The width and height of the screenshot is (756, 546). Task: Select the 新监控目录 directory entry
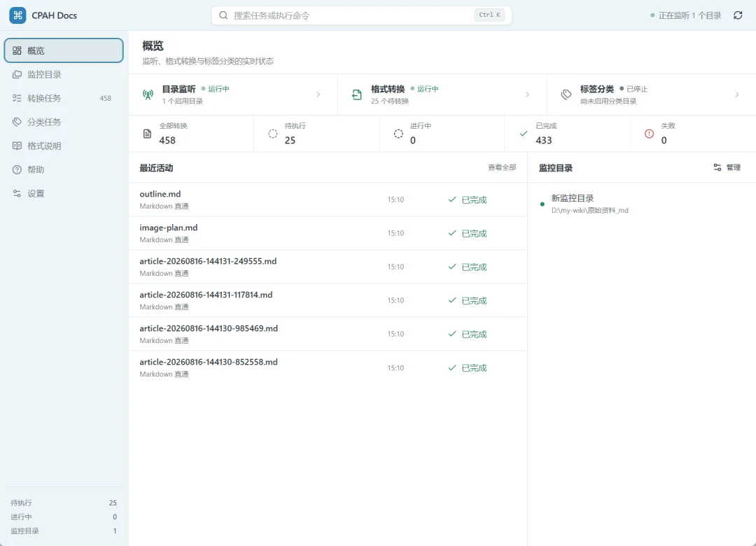click(x=642, y=204)
